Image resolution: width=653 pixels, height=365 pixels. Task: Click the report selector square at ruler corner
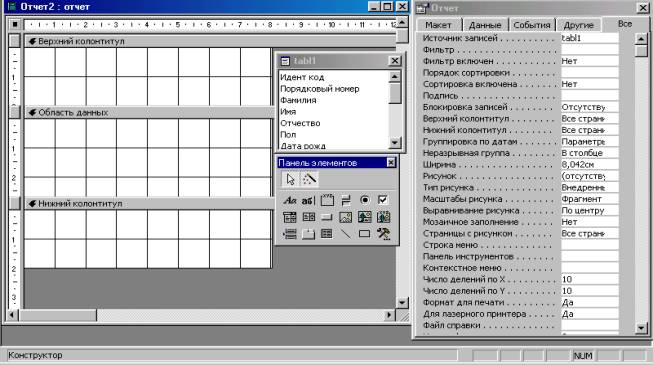[x=15, y=24]
